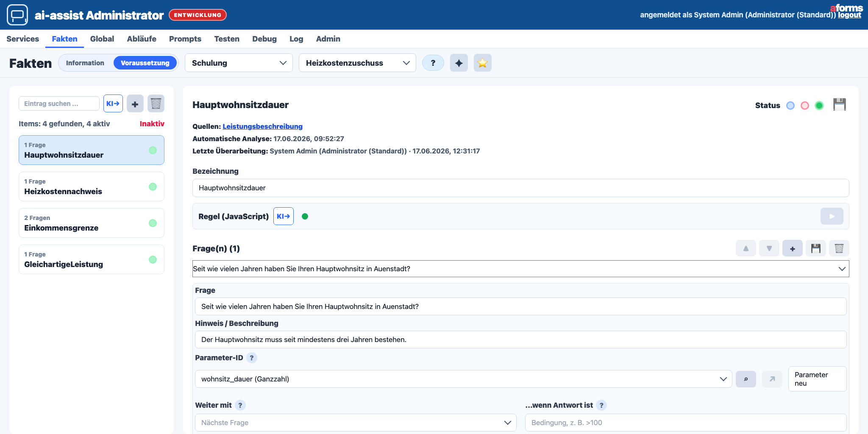The image size is (868, 434).
Task: Go to the Global tab
Action: 102,39
